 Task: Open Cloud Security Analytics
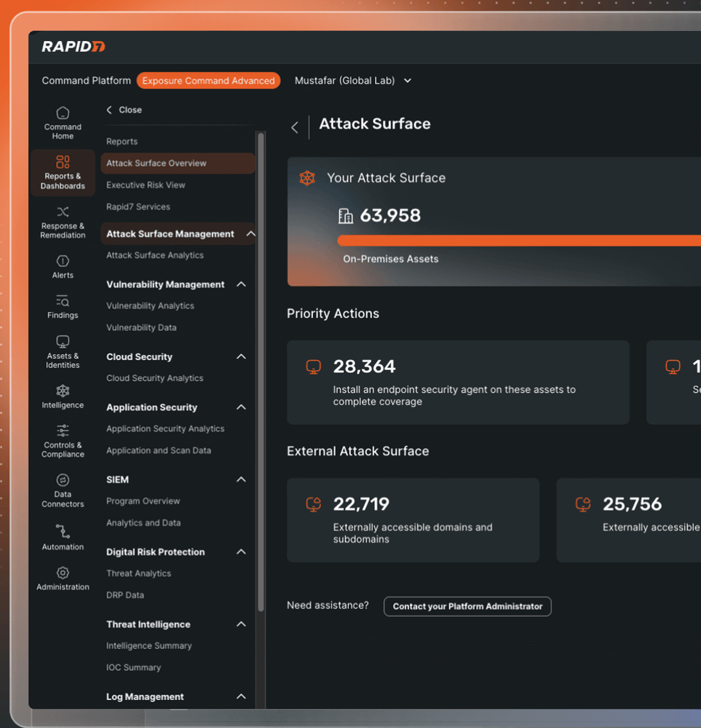(154, 378)
